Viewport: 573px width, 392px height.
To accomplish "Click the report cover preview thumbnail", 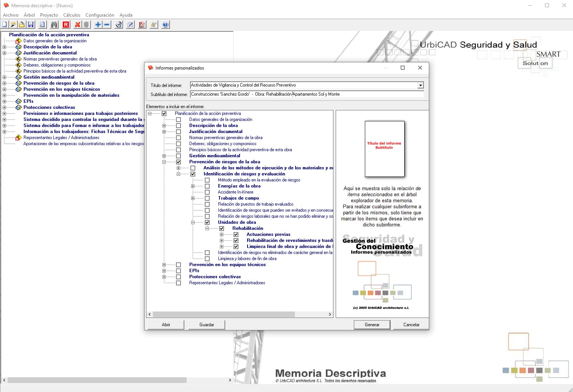I will point(385,149).
